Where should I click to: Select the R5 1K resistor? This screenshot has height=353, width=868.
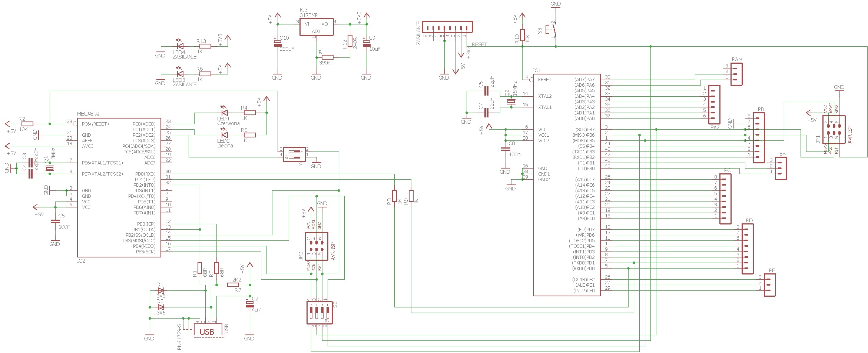(249, 135)
